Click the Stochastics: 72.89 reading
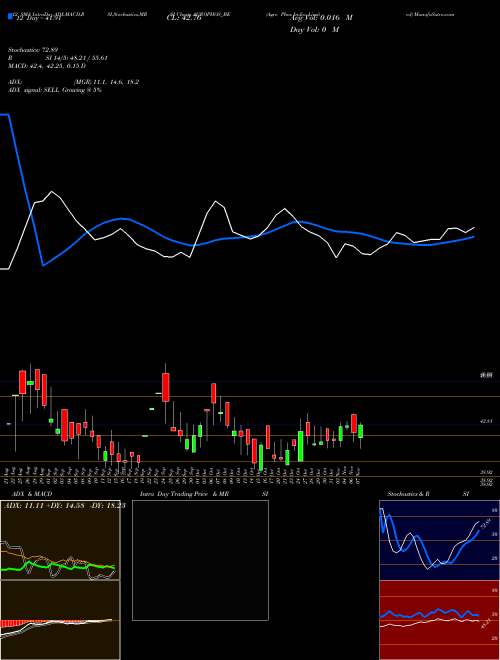The image size is (500, 660). click(x=32, y=50)
